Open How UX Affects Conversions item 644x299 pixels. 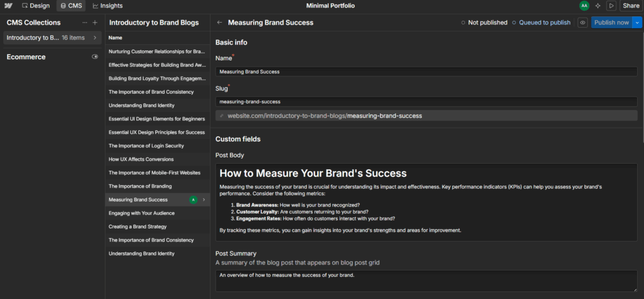(x=157, y=159)
